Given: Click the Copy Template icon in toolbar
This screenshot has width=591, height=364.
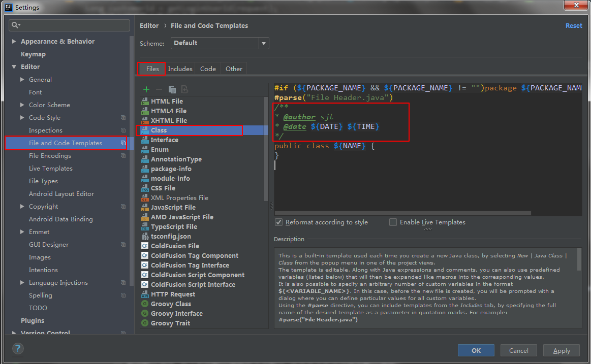Looking at the screenshot, I should [x=172, y=89].
